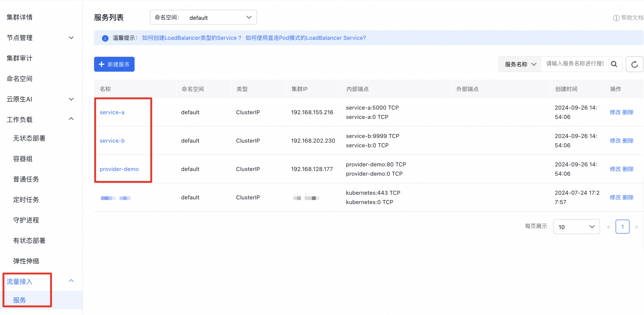Select 弹性伸缩 in the sidebar

coord(26,261)
